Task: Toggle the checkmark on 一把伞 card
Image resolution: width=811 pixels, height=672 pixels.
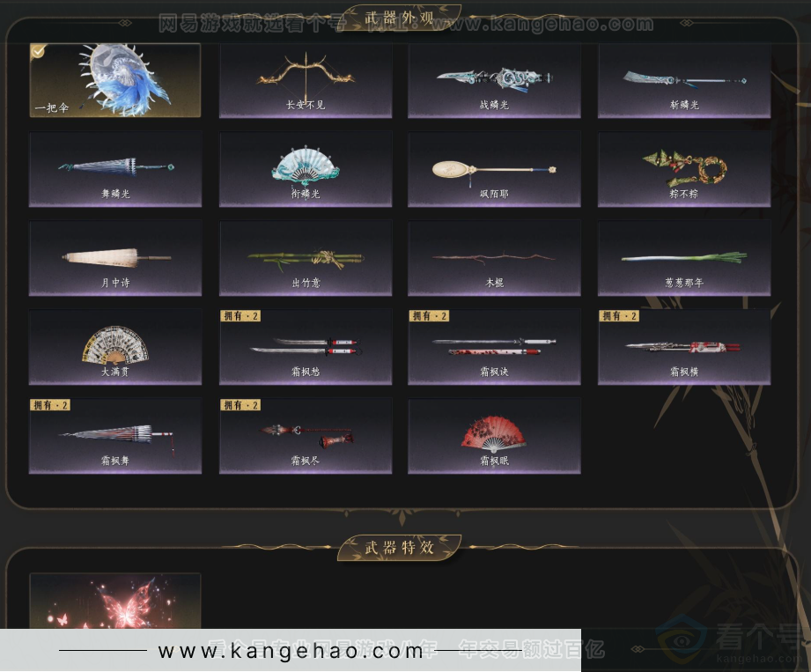Action: pyautogui.click(x=38, y=52)
